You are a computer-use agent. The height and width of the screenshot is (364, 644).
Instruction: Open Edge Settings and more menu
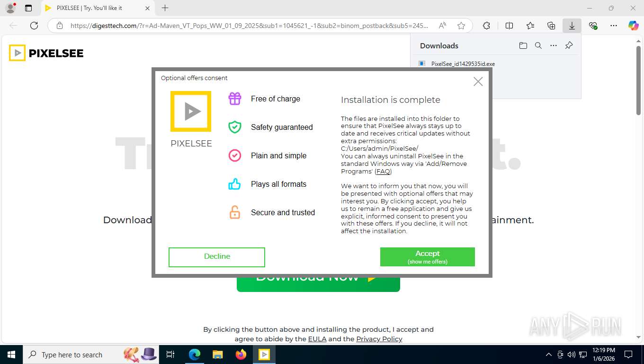[614, 26]
